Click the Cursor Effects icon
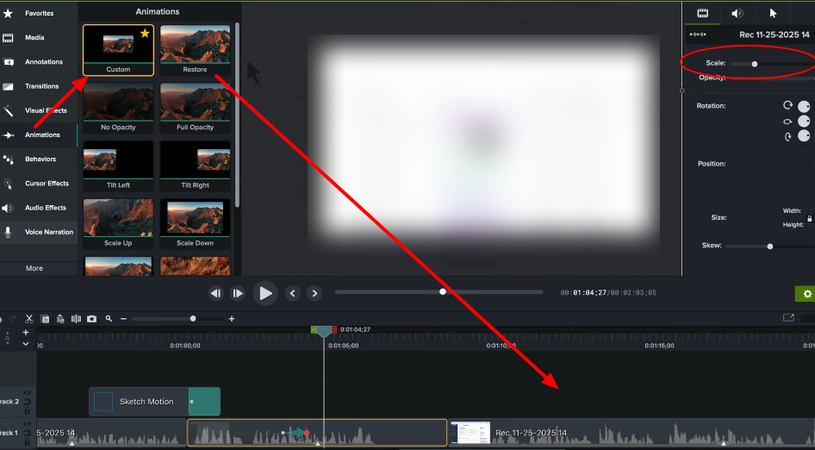 [8, 183]
